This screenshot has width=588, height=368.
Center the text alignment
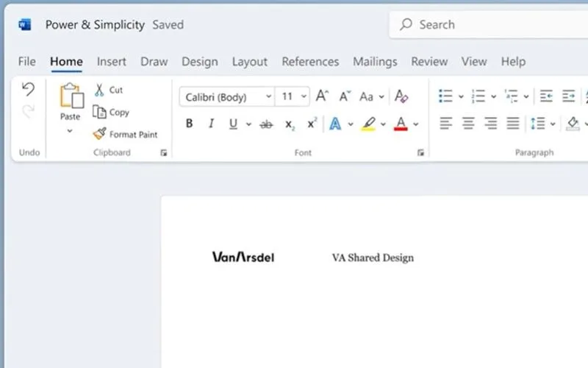[468, 123]
